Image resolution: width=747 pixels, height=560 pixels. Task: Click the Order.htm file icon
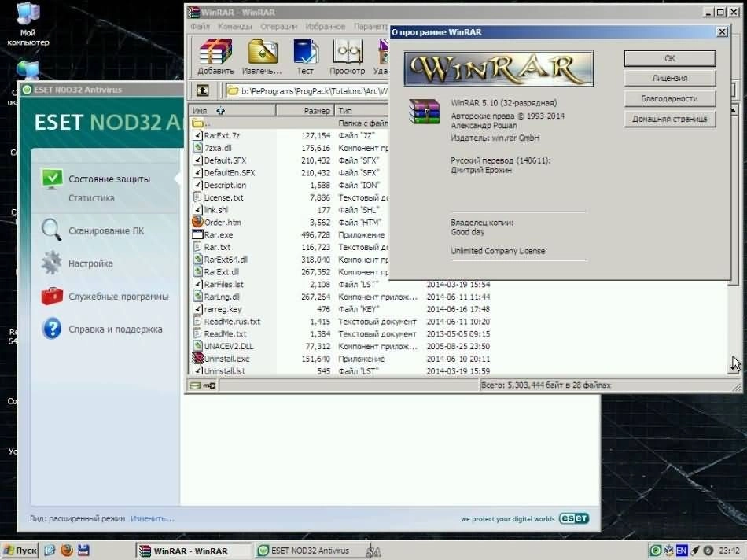click(x=197, y=222)
